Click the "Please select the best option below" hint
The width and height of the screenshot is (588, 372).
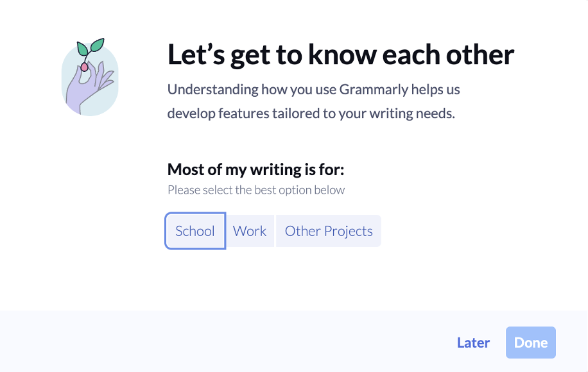(x=256, y=190)
